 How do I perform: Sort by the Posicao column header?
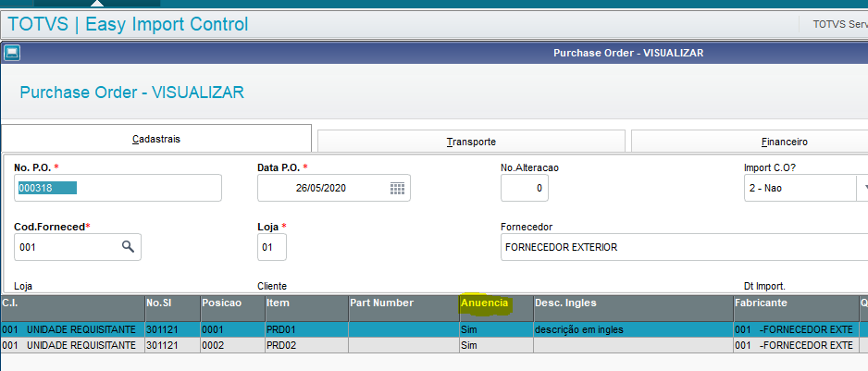click(232, 308)
